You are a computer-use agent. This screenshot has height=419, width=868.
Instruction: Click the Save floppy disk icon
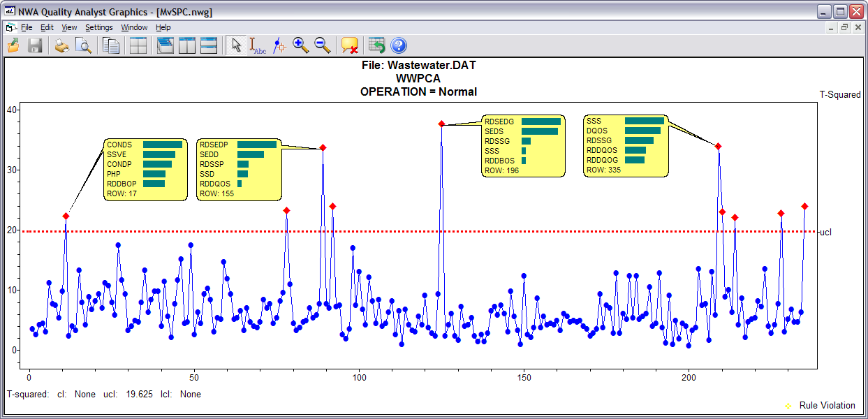[35, 45]
